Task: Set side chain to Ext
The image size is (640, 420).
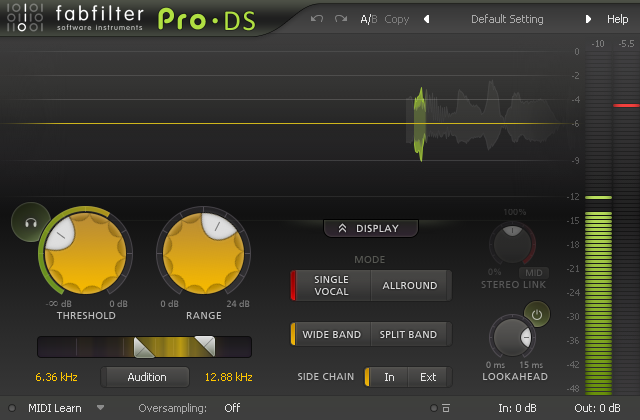Action: coord(429,377)
